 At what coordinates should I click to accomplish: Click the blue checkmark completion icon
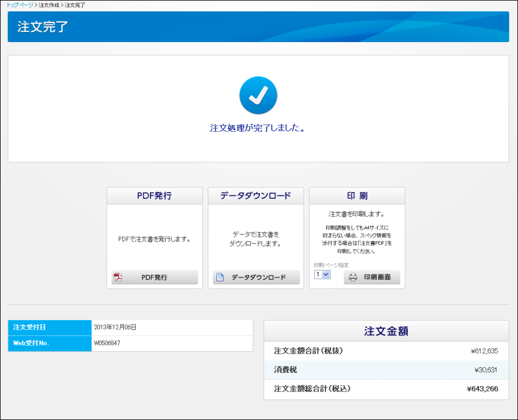[258, 95]
